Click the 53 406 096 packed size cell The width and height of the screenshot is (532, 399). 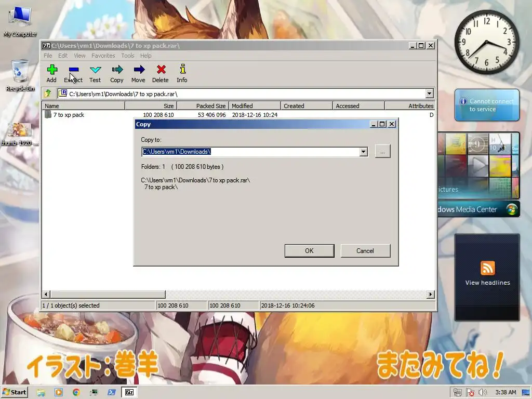212,115
